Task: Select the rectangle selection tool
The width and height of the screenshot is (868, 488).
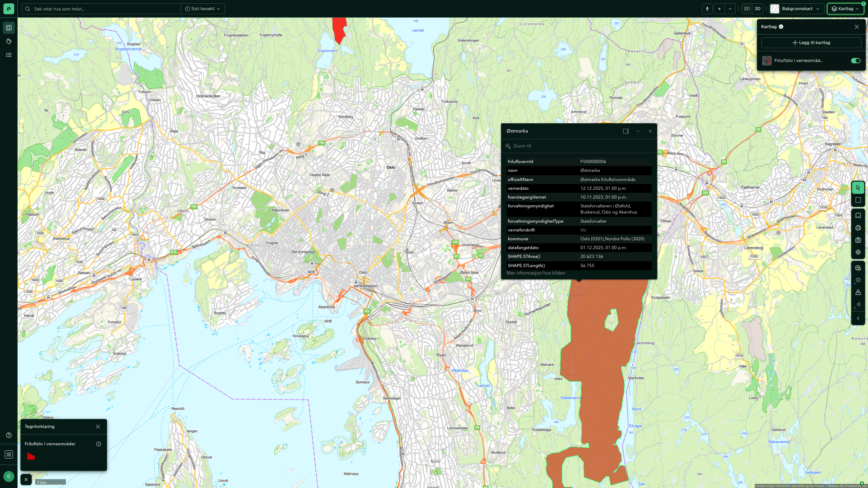Action: (x=858, y=200)
